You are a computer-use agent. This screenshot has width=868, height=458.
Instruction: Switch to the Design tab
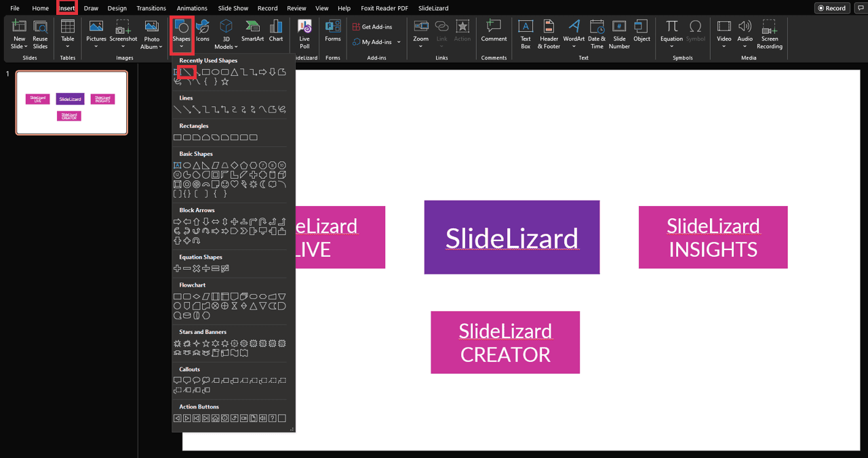coord(117,8)
